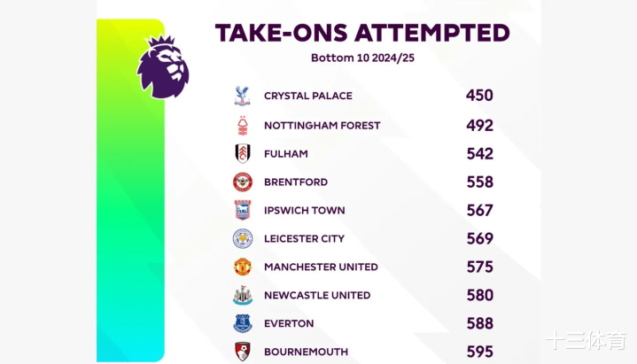
Task: Select the Bottom 10 2024/25 subtitle
Action: pyautogui.click(x=362, y=58)
